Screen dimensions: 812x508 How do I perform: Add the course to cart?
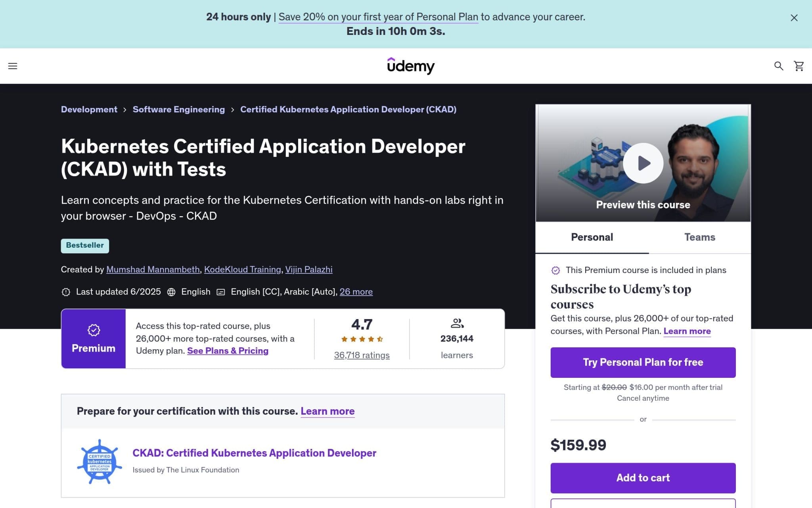pos(642,478)
